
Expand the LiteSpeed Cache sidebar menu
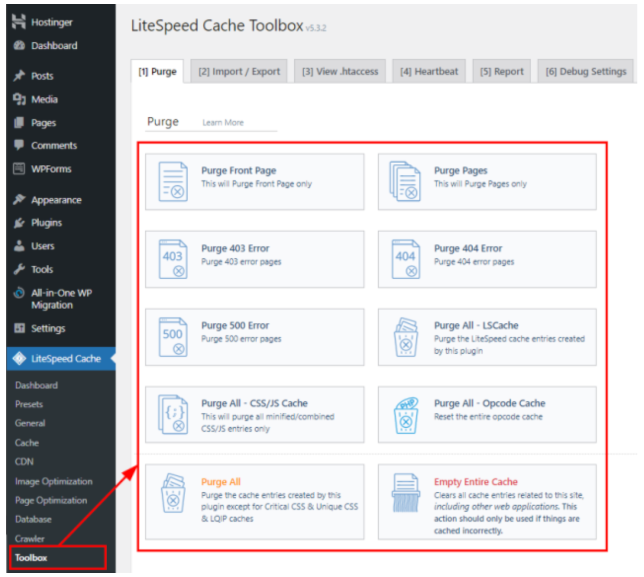[x=65, y=358]
